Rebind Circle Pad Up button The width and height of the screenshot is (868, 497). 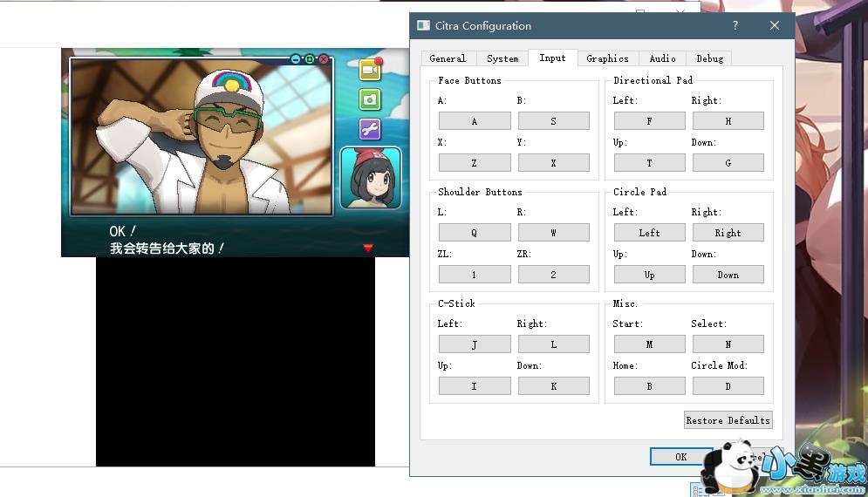649,275
